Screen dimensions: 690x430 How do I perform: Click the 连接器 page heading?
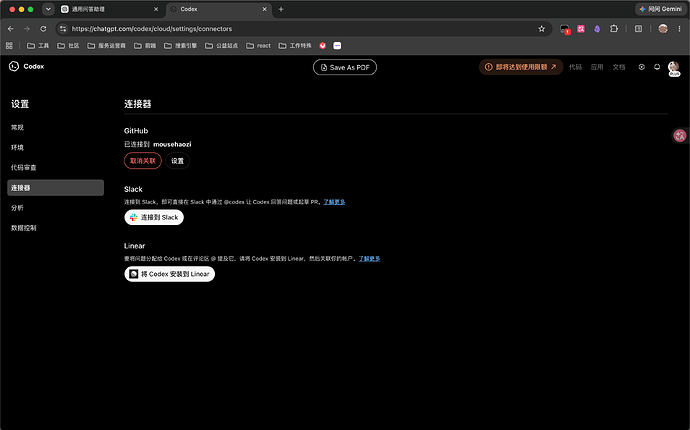coord(138,104)
